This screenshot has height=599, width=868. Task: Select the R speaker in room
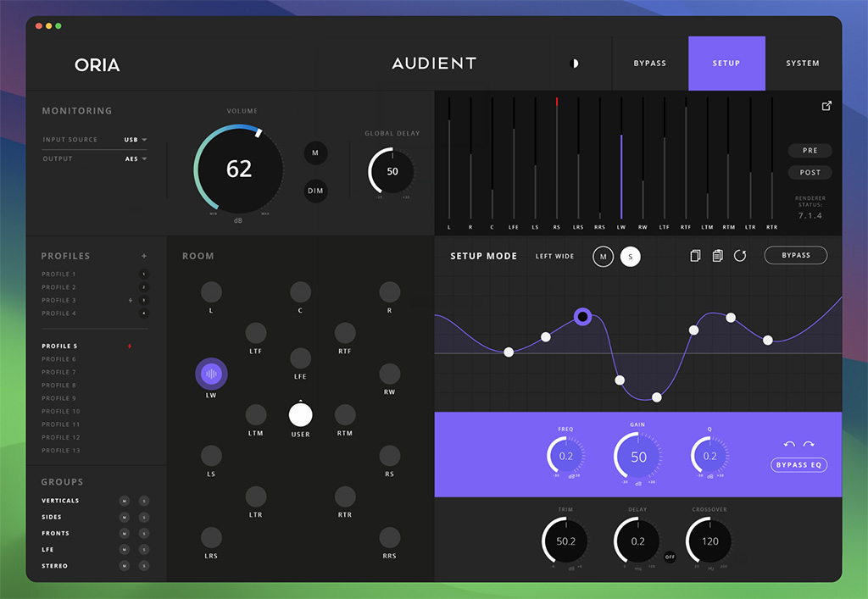390,292
